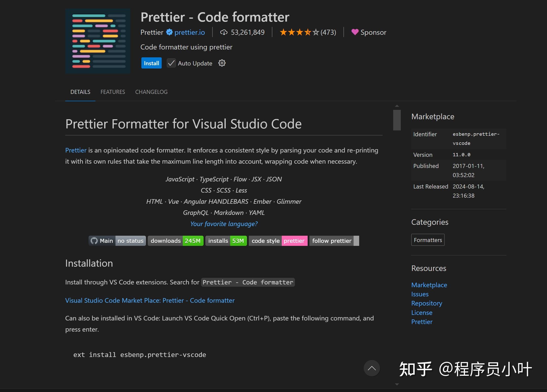Click the star rating icons

coord(299,32)
